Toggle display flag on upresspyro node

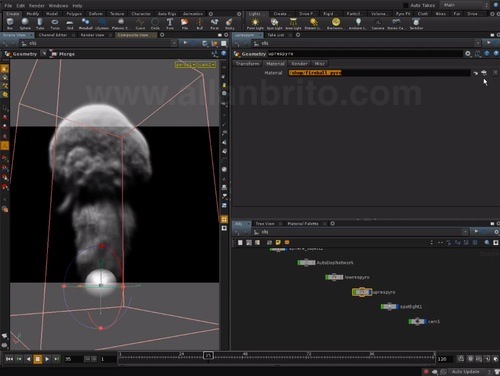click(x=369, y=292)
